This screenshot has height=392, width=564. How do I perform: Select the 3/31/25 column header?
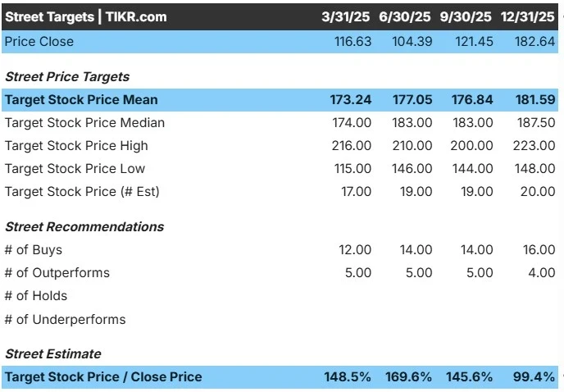(345, 17)
